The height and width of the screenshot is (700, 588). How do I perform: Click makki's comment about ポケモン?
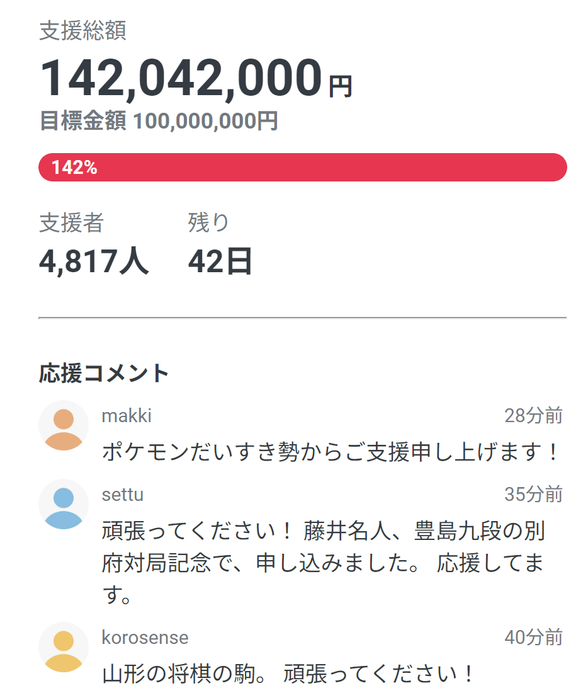click(331, 452)
